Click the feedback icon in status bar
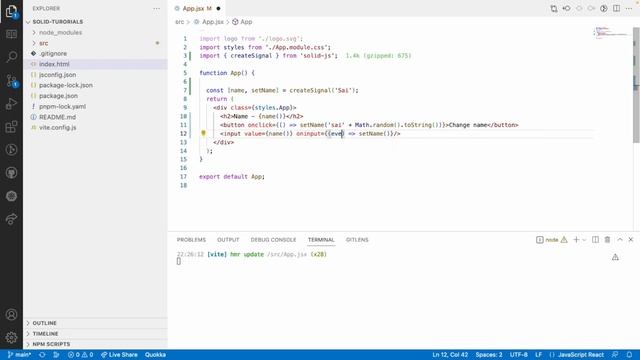The width and height of the screenshot is (640, 360). 615,355
